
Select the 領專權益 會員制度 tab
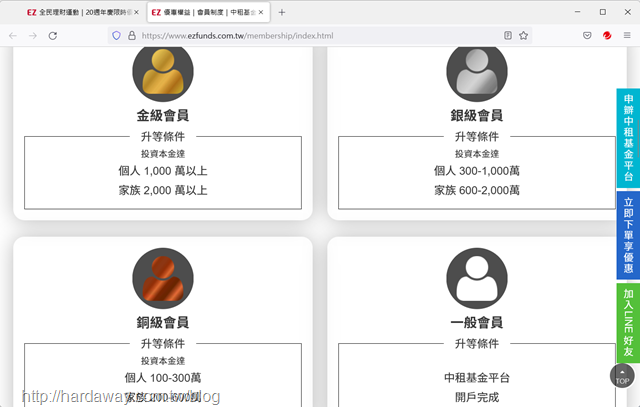pos(208,12)
